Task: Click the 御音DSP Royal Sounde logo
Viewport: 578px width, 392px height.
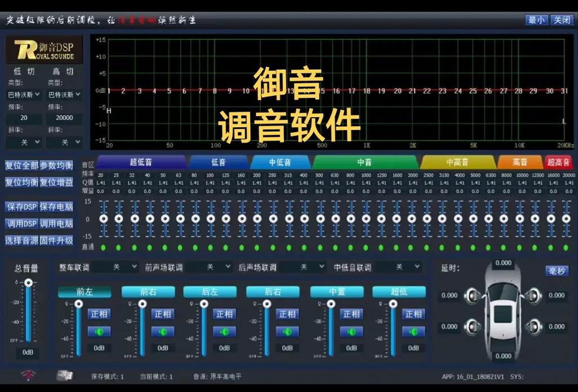Action: tap(44, 50)
